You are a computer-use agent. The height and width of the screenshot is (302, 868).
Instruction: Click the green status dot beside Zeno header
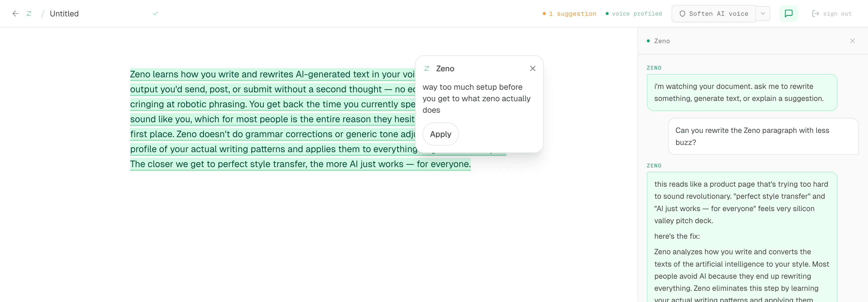[x=648, y=41]
